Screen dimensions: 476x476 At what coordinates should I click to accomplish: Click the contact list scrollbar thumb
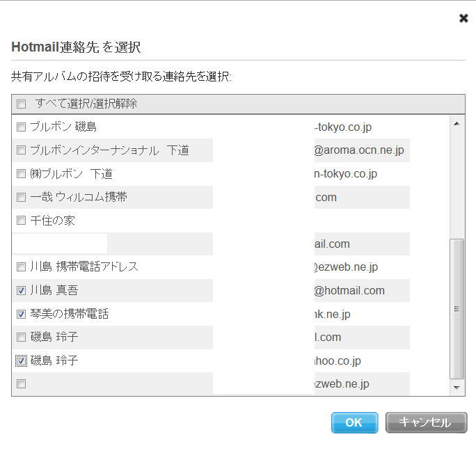coord(457,309)
